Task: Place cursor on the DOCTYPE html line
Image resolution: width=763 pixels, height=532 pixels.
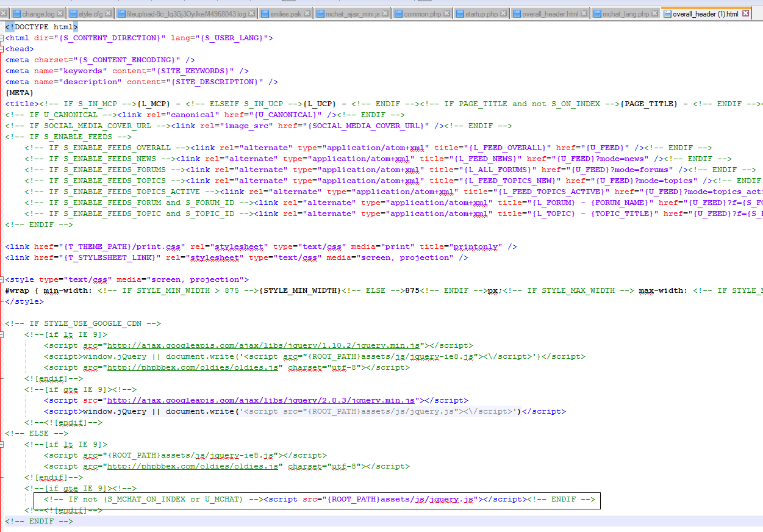Action: [x=41, y=27]
